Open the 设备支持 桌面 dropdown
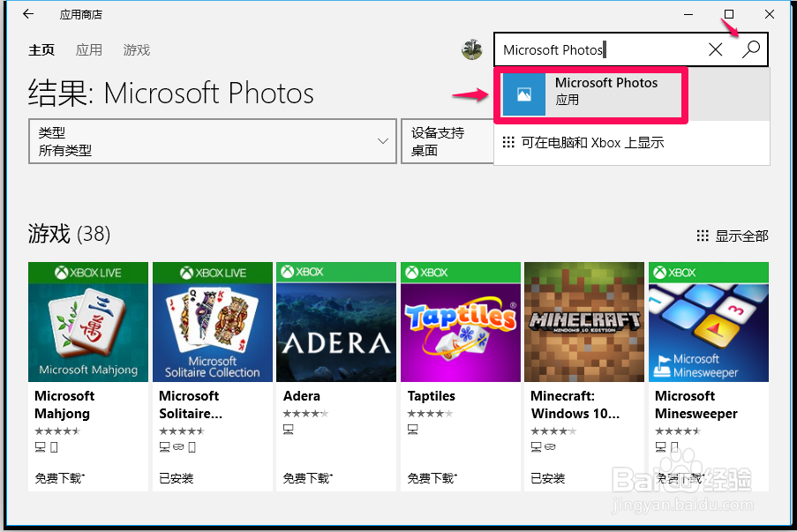This screenshot has width=797, height=532. (447, 141)
